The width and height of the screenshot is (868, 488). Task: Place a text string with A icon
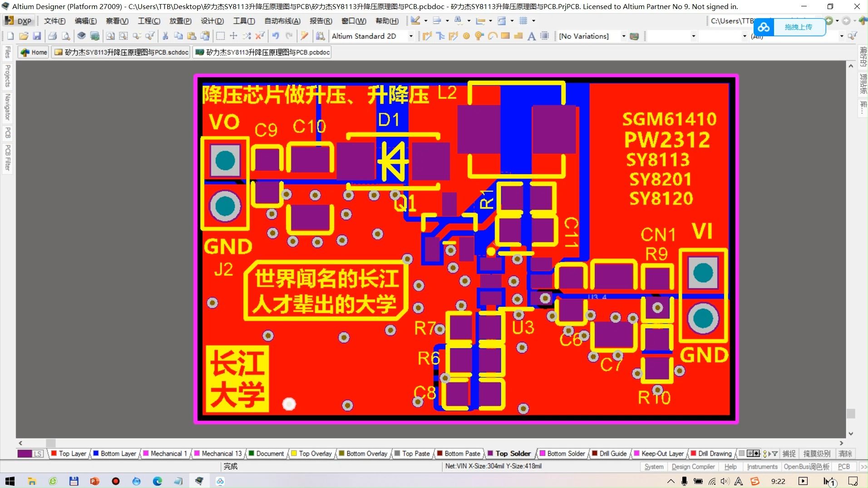click(532, 36)
